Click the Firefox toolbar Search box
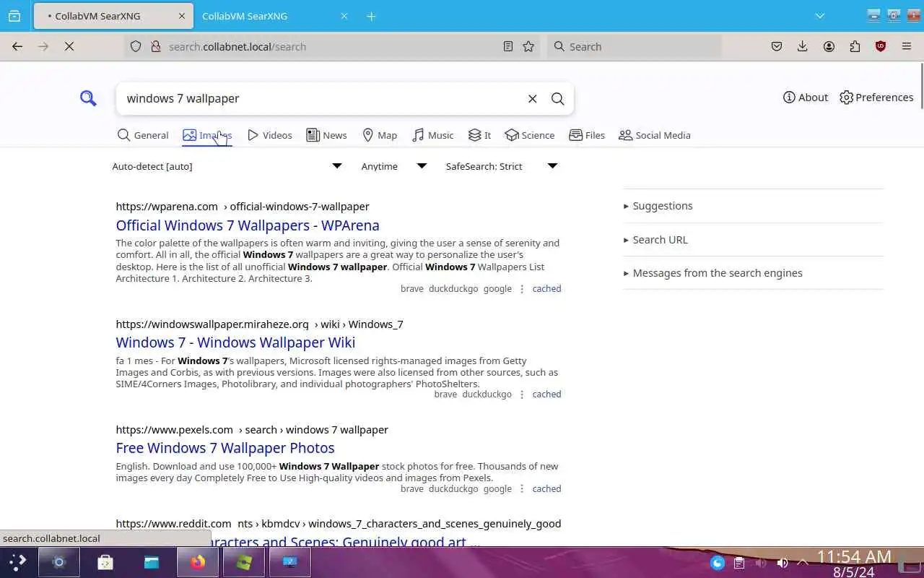Screen dimensions: 924x578 point(635,46)
